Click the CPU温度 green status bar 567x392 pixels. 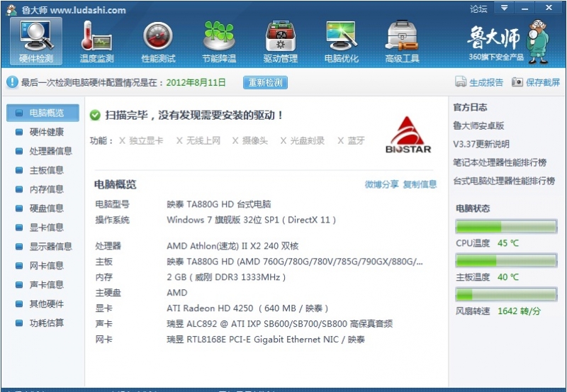tap(506, 227)
